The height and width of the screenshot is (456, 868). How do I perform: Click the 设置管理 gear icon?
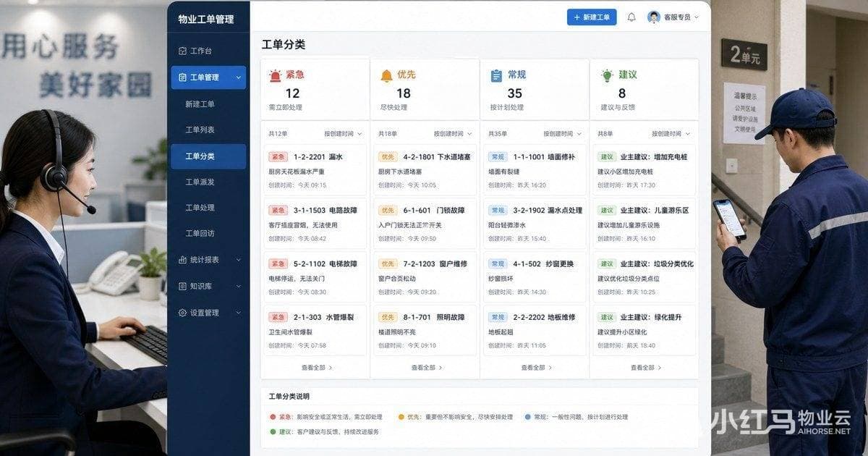click(182, 313)
